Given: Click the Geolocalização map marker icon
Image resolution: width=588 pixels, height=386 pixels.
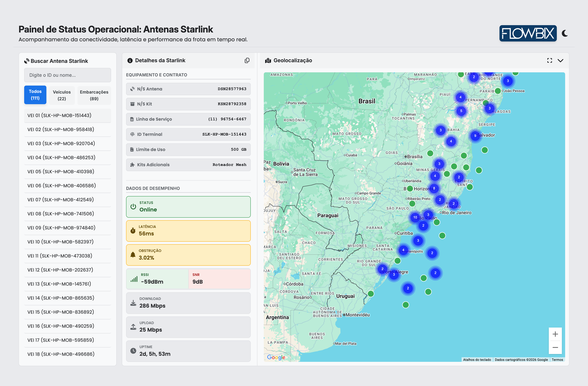Looking at the screenshot, I should [x=268, y=61].
